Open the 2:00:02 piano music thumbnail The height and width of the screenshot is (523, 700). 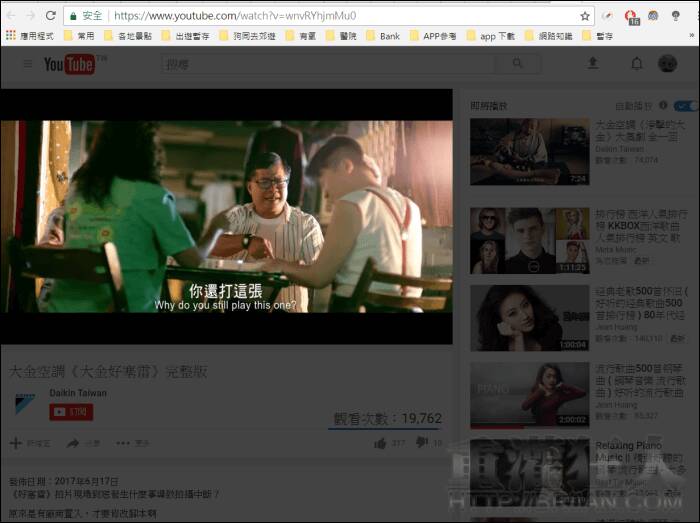[529, 395]
